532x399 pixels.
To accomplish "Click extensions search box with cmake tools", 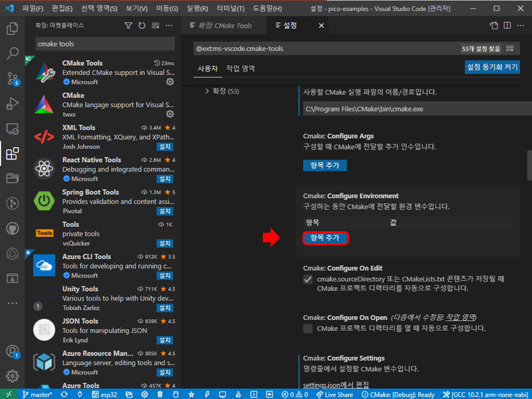I will 105,44.
